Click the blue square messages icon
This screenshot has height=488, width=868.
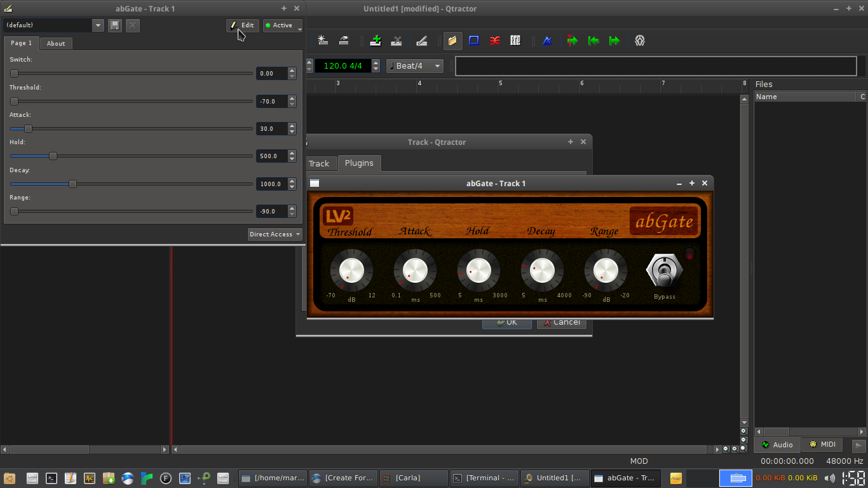(473, 41)
